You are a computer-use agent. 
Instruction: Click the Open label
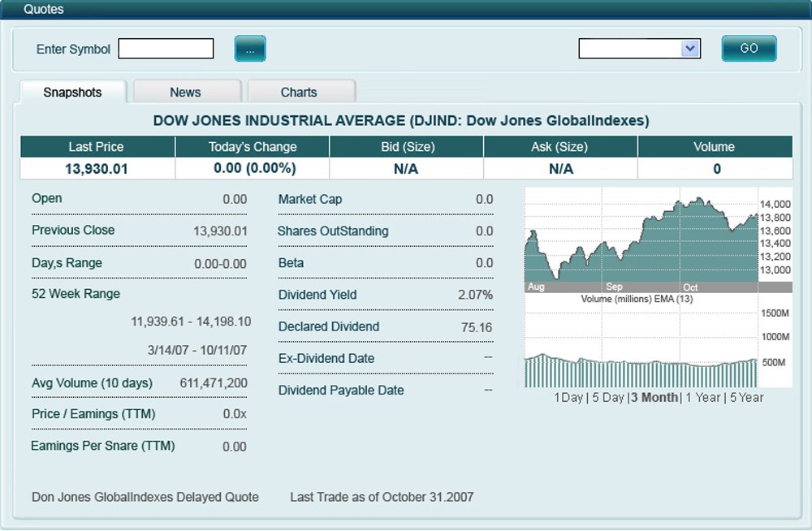[46, 198]
